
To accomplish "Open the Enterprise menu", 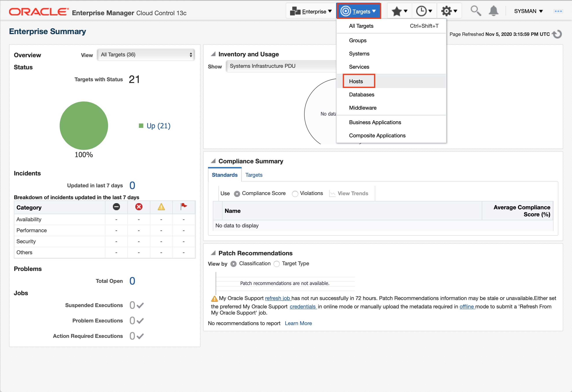I will (311, 11).
